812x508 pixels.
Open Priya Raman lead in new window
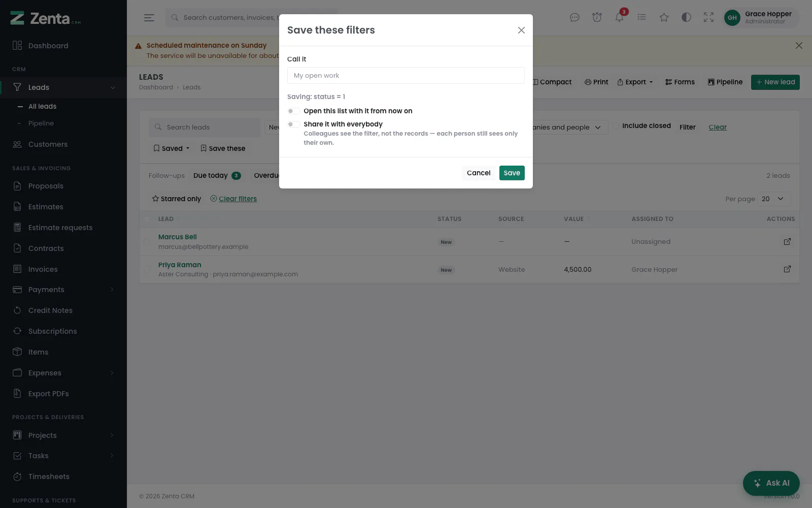click(x=787, y=269)
